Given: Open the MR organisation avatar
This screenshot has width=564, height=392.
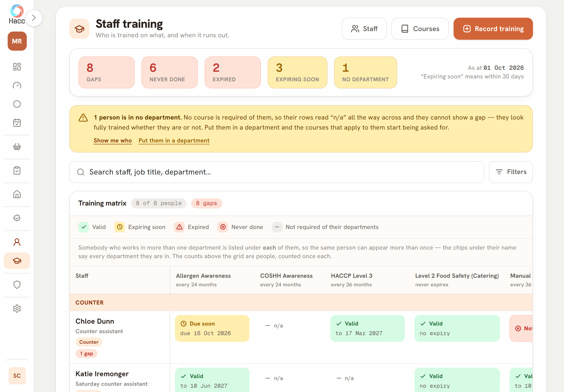Looking at the screenshot, I should (x=17, y=41).
